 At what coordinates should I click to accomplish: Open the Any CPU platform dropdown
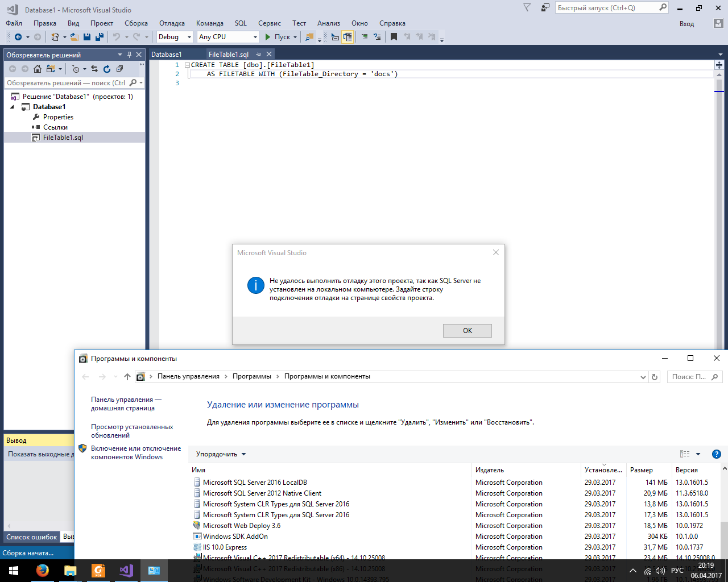coord(254,37)
